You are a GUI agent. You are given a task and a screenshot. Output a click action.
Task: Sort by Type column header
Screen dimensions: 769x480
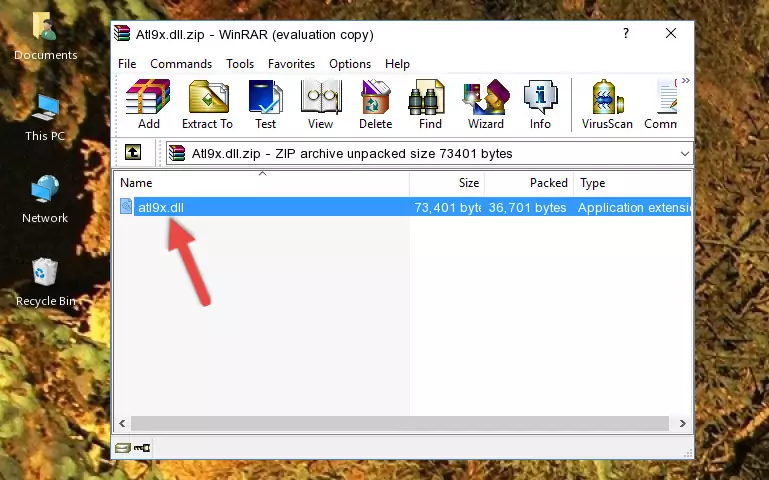pyautogui.click(x=633, y=183)
